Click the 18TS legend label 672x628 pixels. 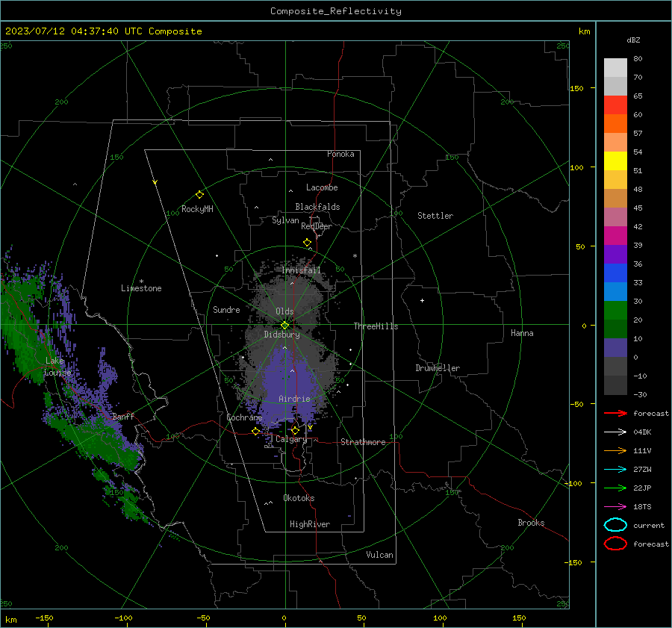tap(642, 507)
